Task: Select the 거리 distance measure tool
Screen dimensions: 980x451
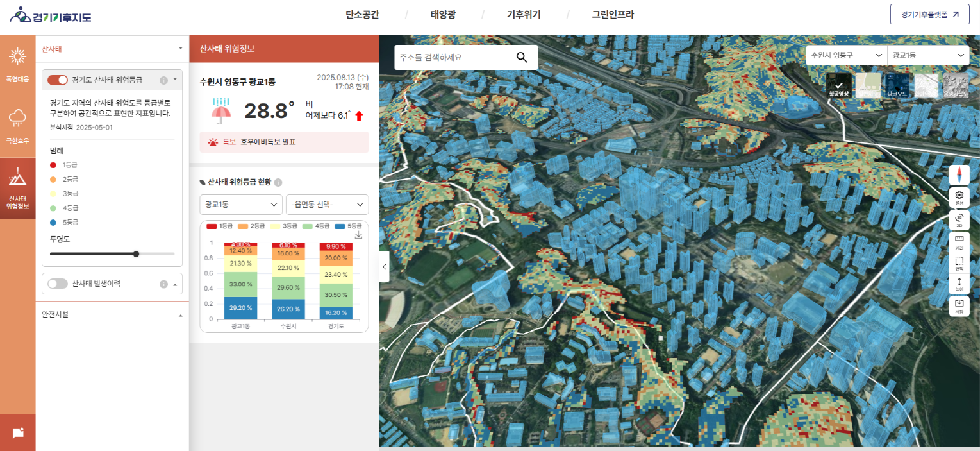Action: pyautogui.click(x=959, y=242)
